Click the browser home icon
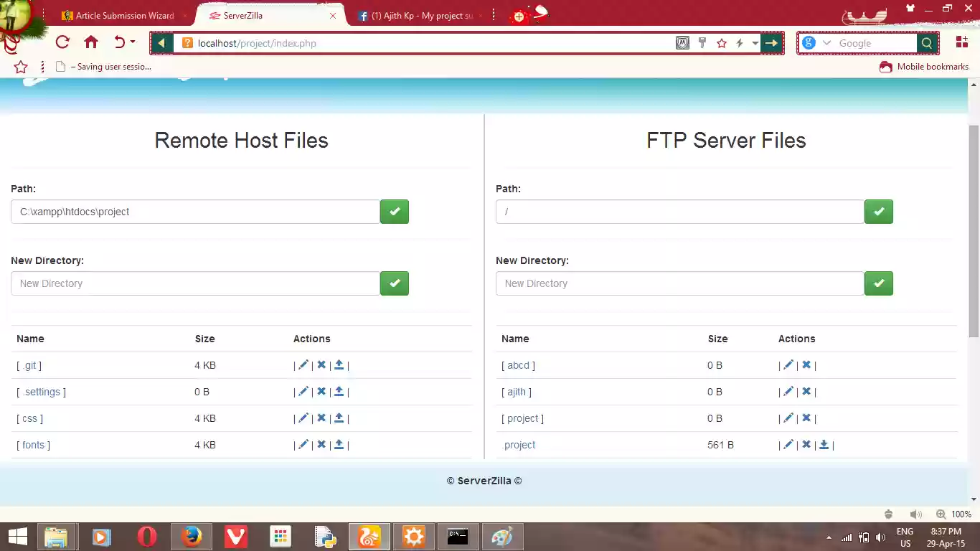 coord(91,42)
